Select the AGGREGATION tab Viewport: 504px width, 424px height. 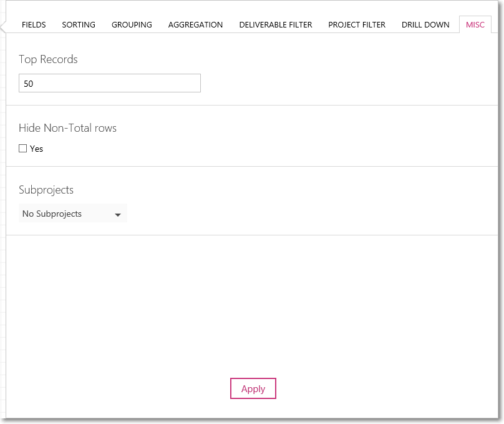coord(195,25)
